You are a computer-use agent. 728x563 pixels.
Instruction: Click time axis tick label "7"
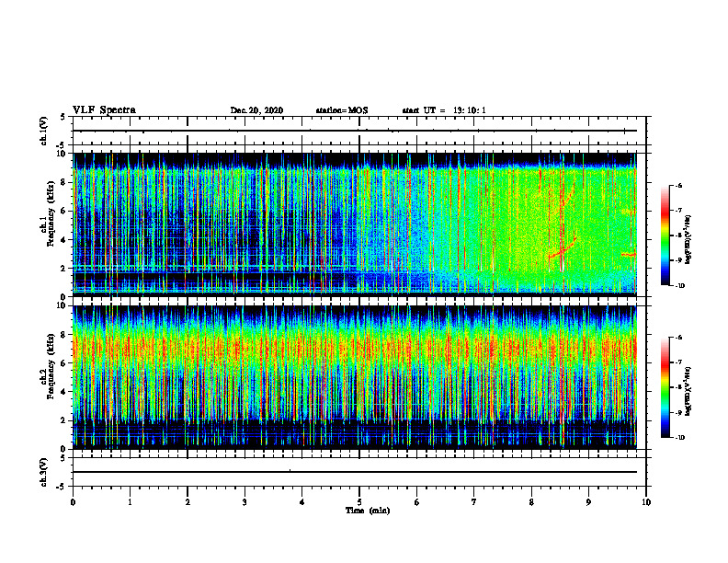coord(474,502)
